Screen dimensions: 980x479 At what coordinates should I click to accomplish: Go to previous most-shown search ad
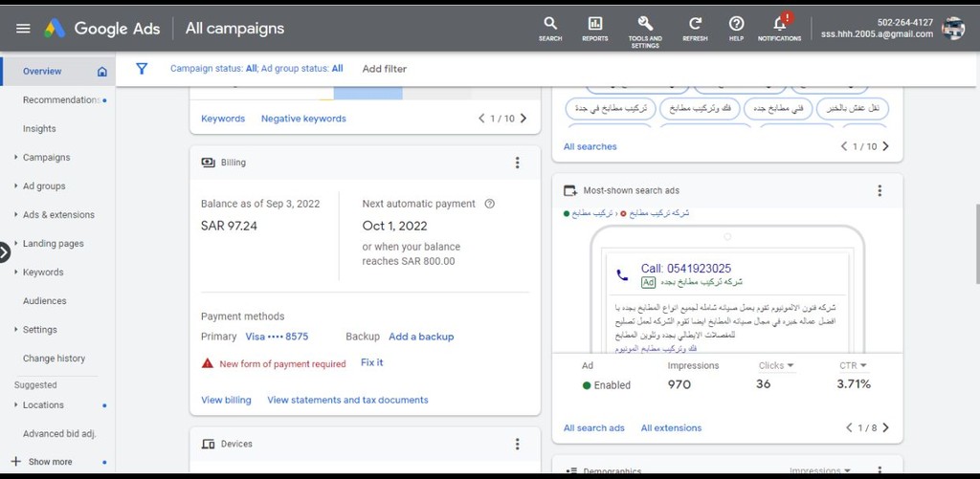click(849, 427)
